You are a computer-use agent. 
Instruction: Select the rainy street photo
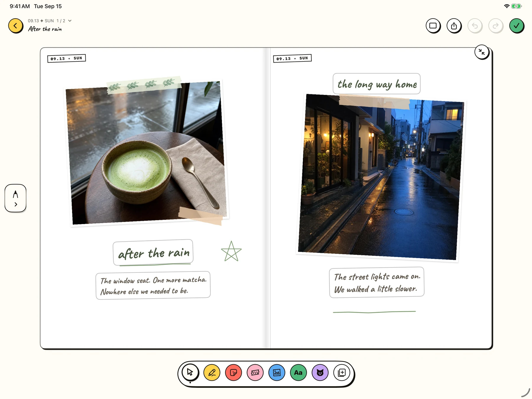(x=381, y=177)
